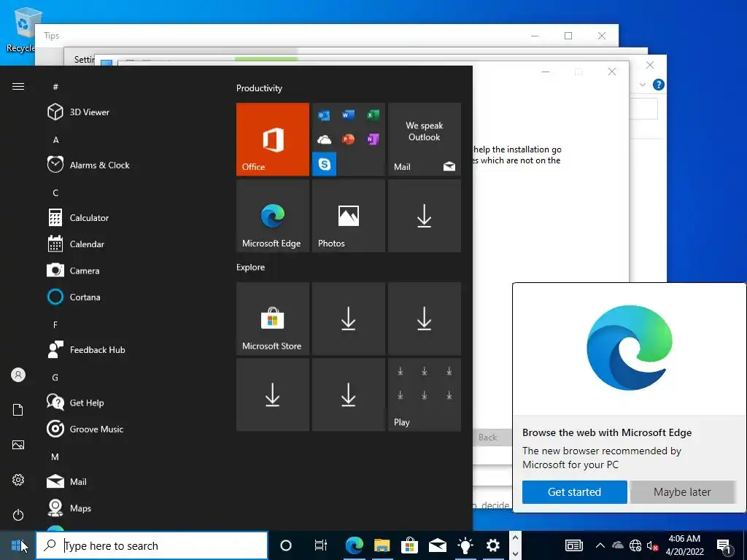Open the Action Center notifications
Viewport: 747px width, 560px height.
coord(724,545)
